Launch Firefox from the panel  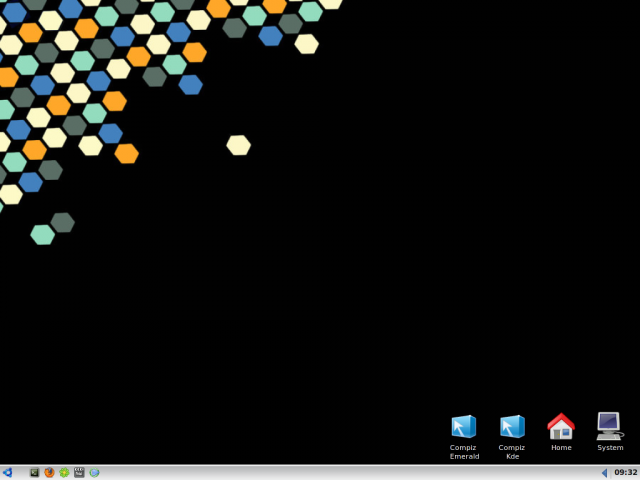[x=49, y=473]
